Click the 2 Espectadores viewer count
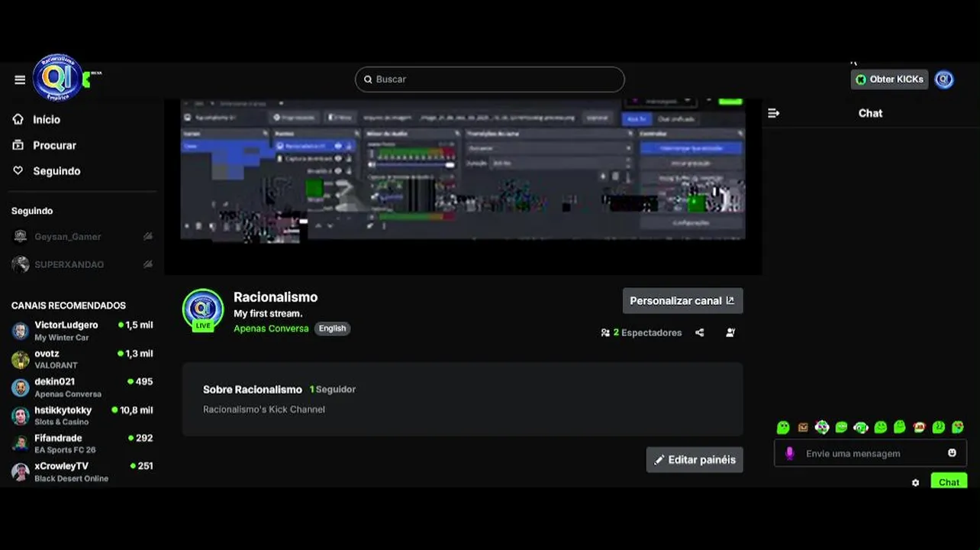 click(x=641, y=333)
